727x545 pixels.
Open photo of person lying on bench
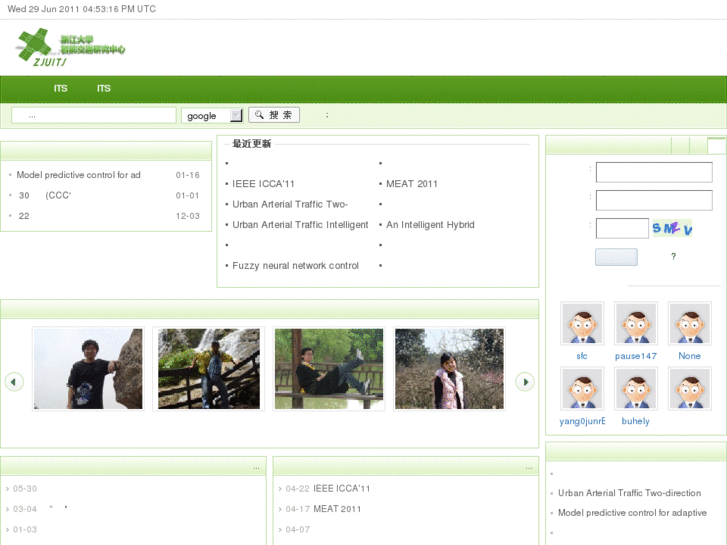click(x=329, y=369)
